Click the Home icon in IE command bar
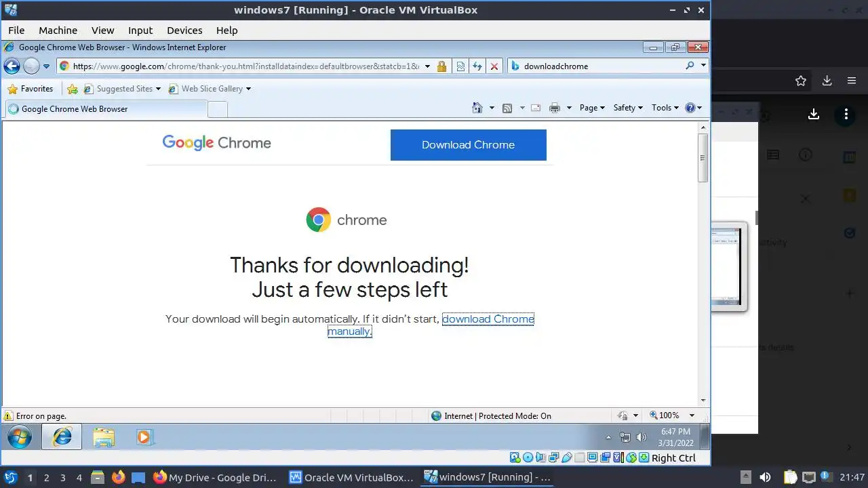The image size is (868, 488). coord(477,108)
